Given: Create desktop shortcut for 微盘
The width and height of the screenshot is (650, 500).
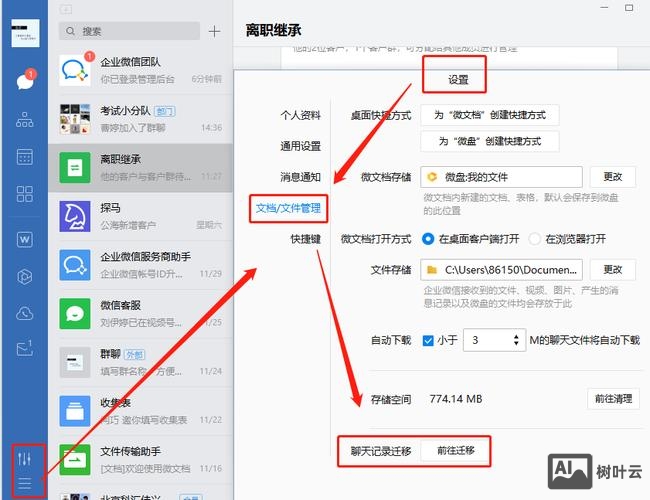Looking at the screenshot, I should [x=490, y=141].
